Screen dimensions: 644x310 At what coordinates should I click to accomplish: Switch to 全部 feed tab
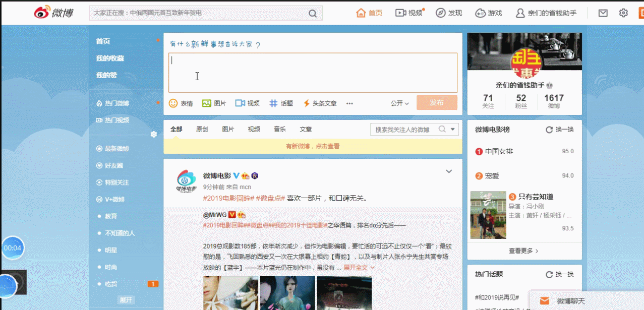[x=177, y=130]
